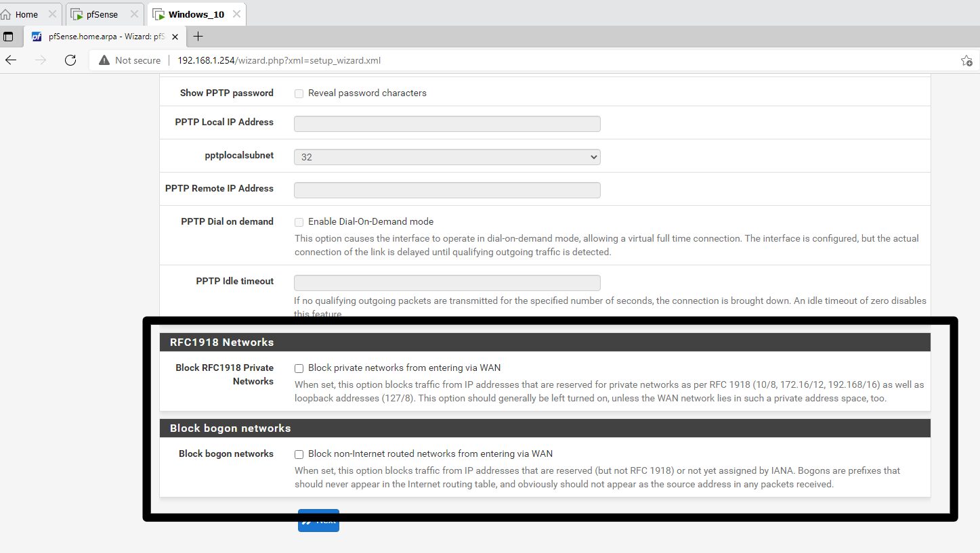
Task: Click the Not secure label
Action: coord(138,60)
